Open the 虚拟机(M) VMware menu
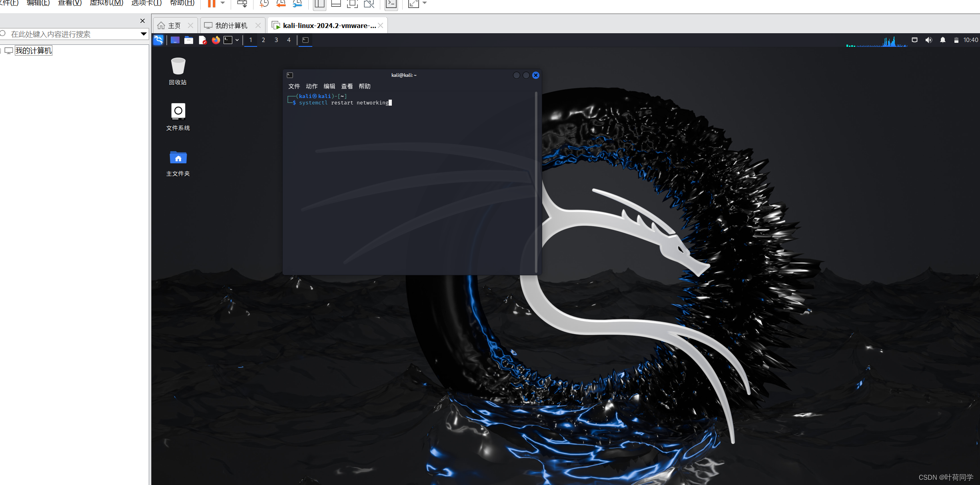The height and width of the screenshot is (485, 980). click(x=107, y=3)
